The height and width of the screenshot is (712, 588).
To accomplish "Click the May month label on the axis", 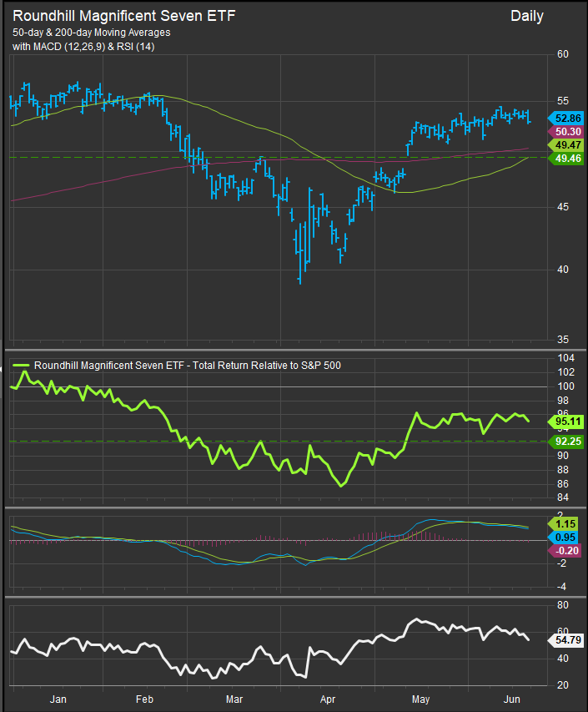I will [x=420, y=699].
